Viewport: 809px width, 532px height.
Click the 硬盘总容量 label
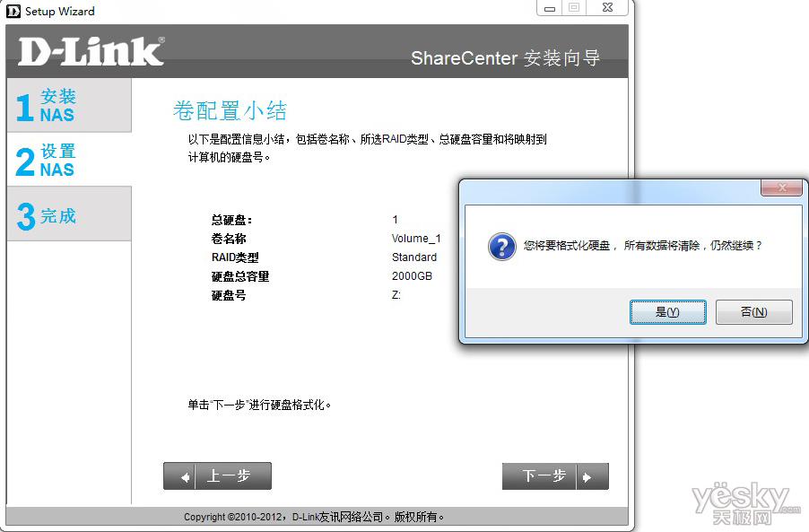pyautogui.click(x=240, y=276)
